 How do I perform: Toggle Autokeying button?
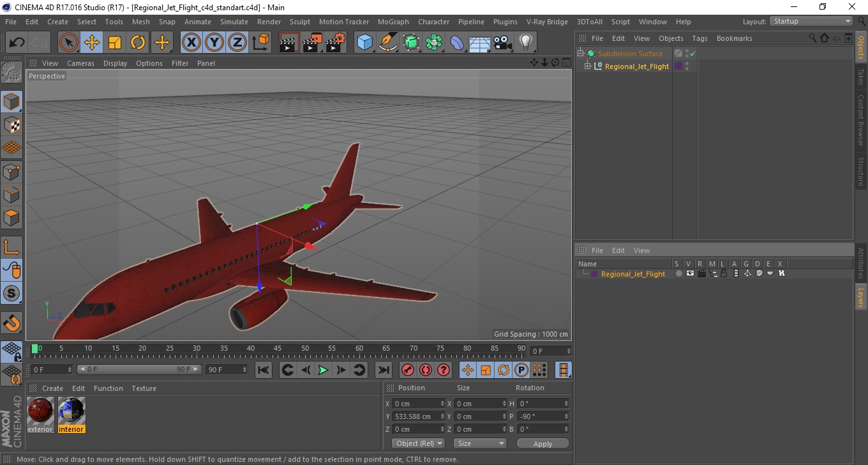[426, 370]
